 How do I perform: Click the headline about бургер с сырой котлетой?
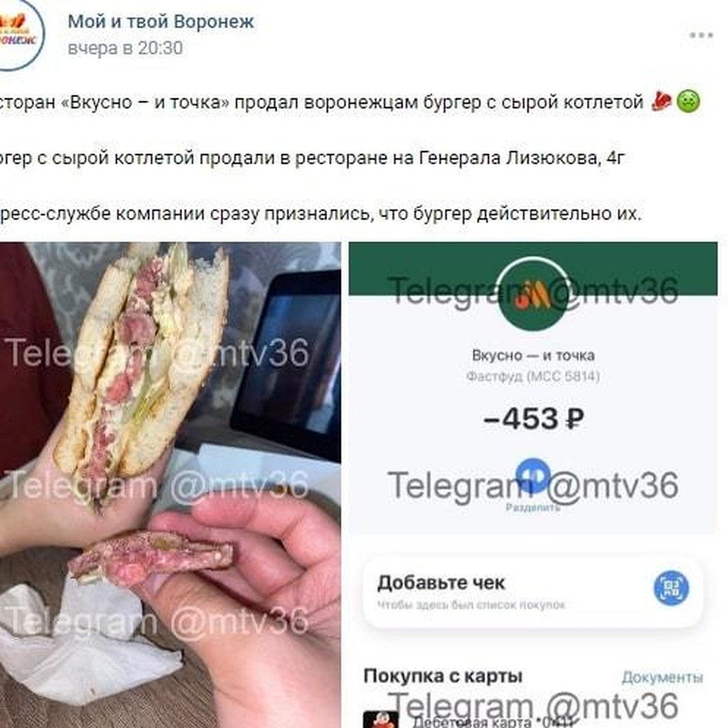point(322,102)
